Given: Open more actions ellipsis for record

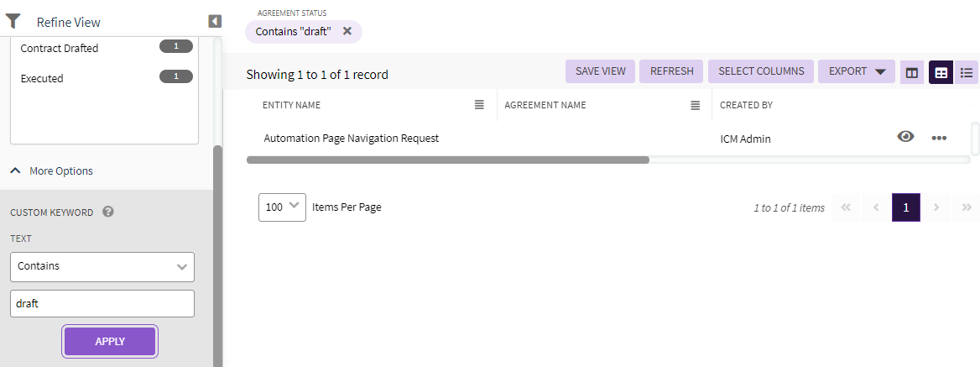Looking at the screenshot, I should (x=939, y=138).
